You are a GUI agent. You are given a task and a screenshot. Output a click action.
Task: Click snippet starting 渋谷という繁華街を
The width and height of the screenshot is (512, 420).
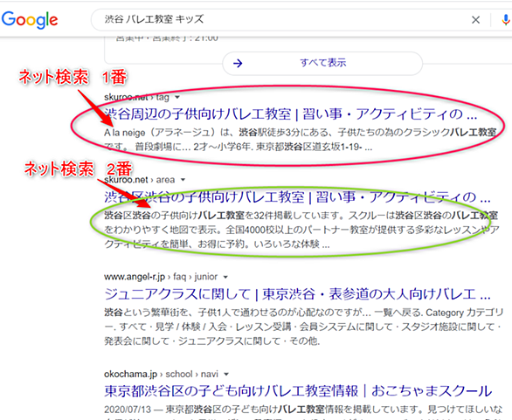[304, 327]
